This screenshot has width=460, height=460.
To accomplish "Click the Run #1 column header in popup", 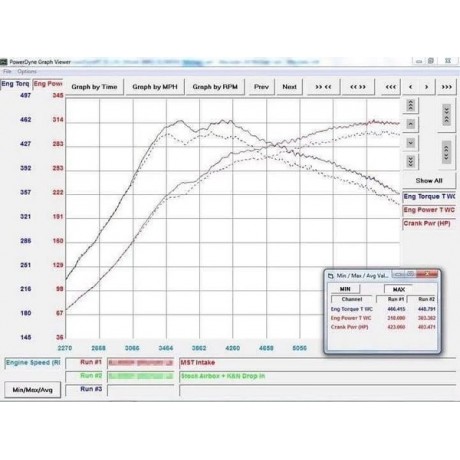I will point(392,299).
